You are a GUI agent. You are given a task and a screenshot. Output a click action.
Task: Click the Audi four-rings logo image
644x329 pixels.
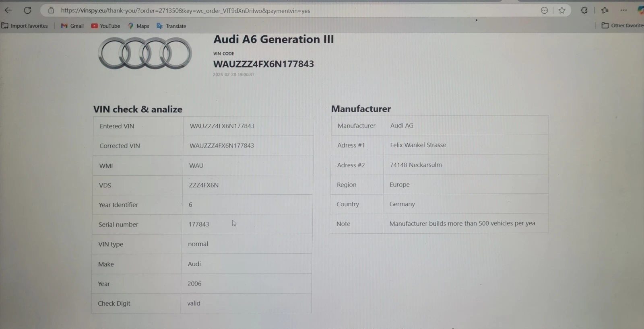point(145,53)
